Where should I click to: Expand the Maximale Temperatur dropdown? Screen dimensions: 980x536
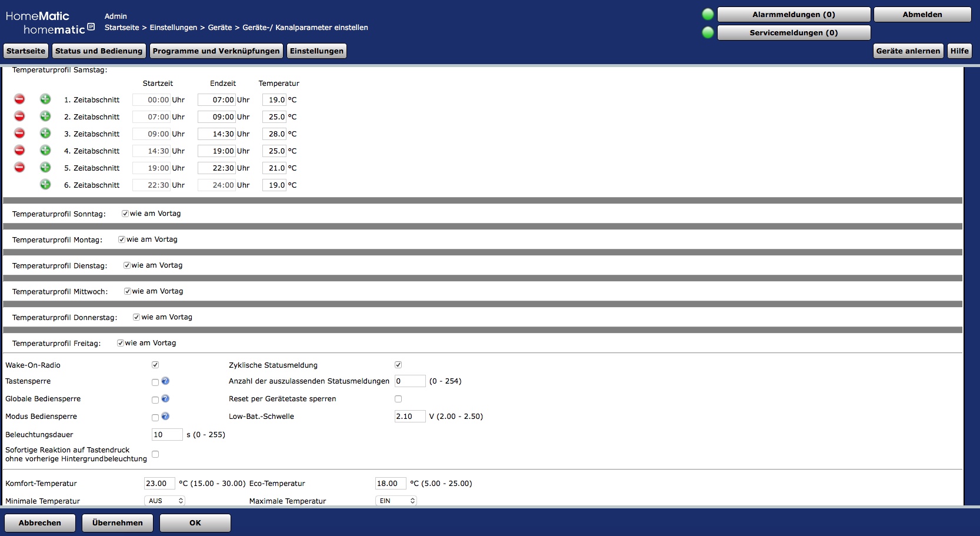tap(396, 501)
